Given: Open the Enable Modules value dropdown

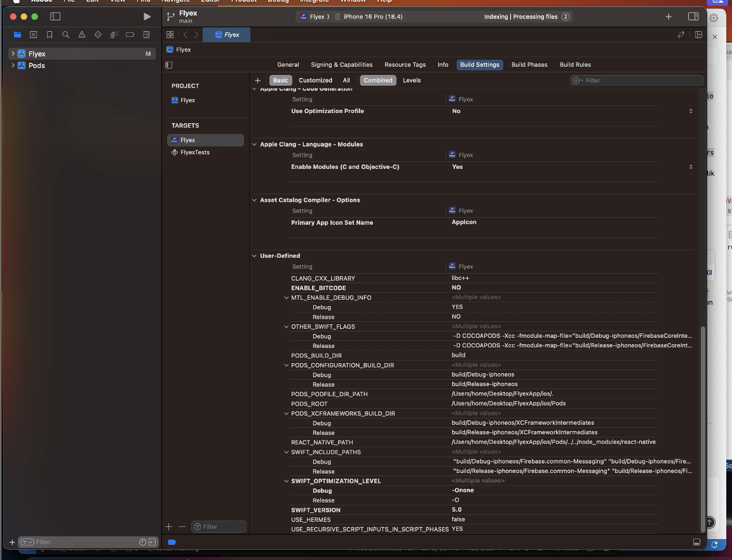Looking at the screenshot, I should pyautogui.click(x=691, y=167).
